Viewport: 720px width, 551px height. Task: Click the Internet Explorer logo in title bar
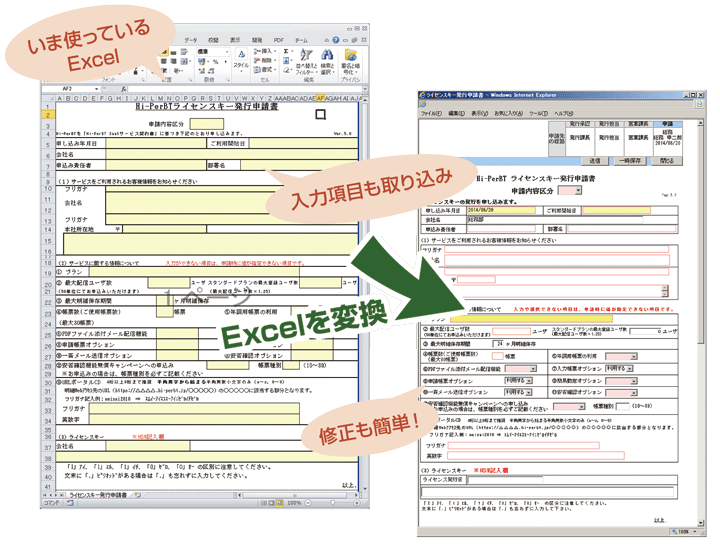point(423,95)
